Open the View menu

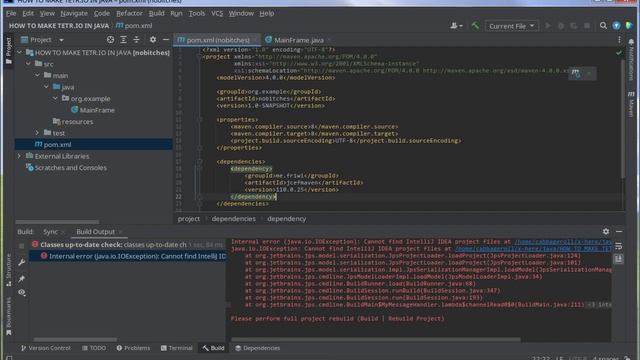47,13
